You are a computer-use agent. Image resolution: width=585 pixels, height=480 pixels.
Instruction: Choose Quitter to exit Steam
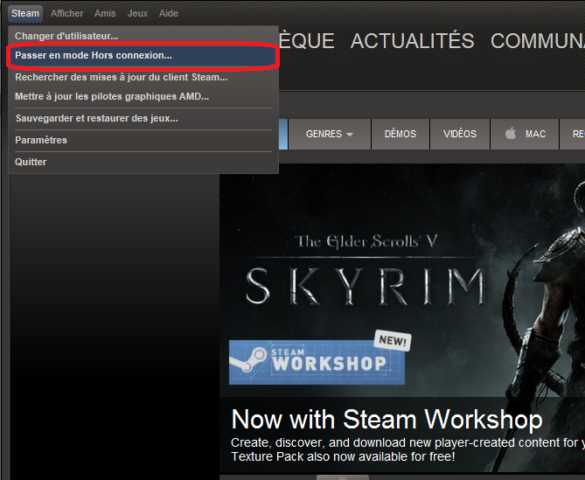(x=143, y=162)
